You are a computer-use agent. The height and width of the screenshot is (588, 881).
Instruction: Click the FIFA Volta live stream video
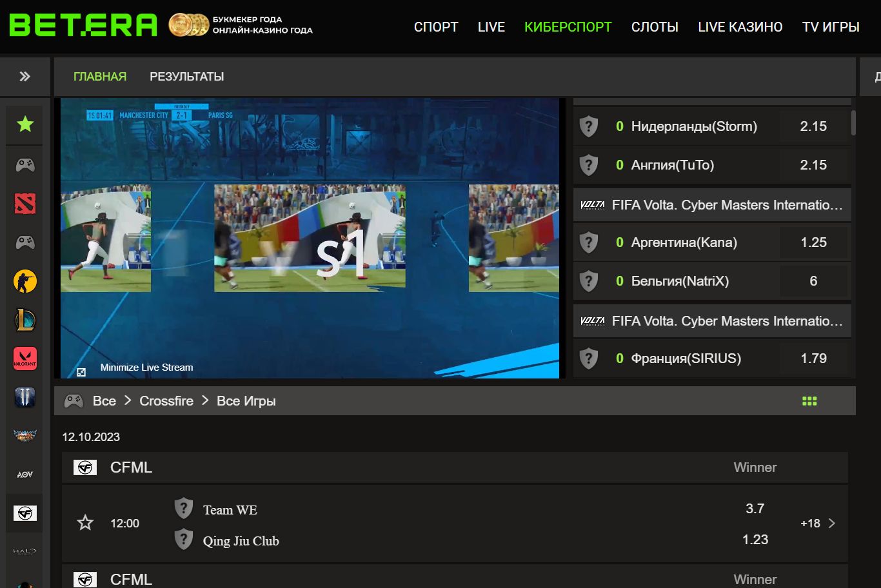[x=310, y=238]
